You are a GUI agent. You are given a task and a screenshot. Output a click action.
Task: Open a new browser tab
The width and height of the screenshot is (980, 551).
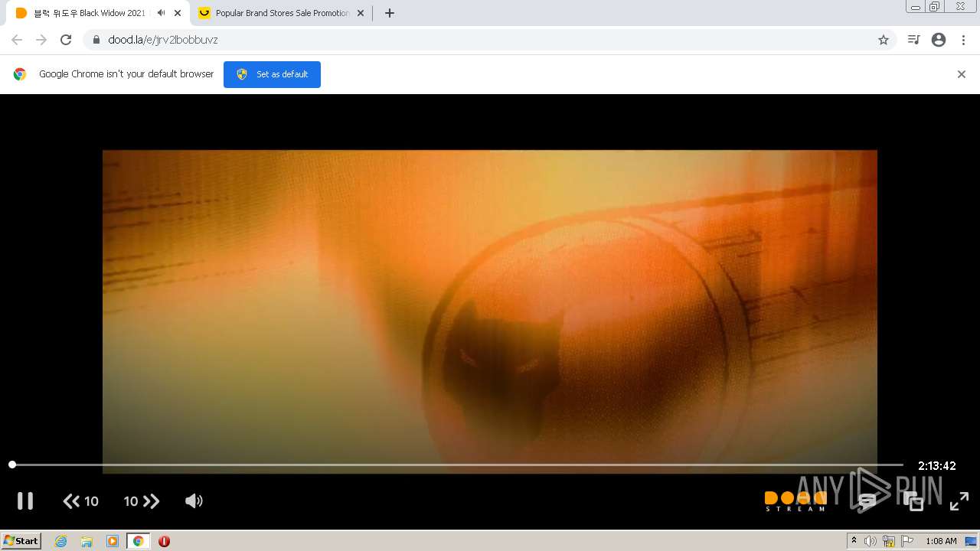[390, 13]
